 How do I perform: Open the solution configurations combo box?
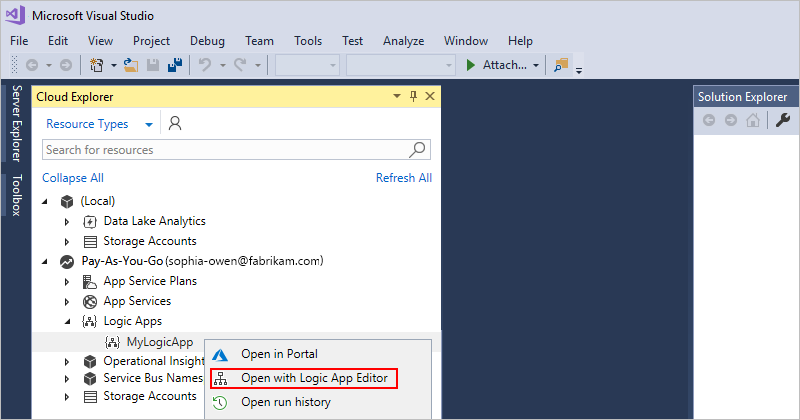(307, 65)
